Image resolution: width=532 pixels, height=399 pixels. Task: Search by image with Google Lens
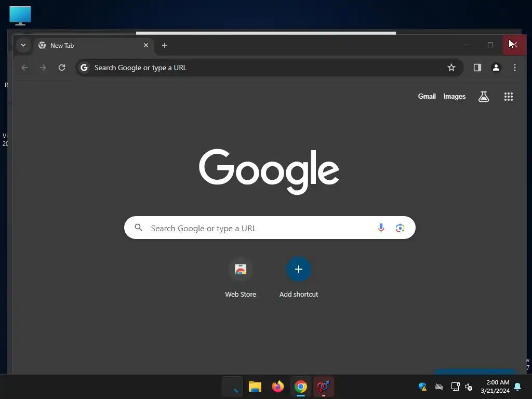[400, 228]
